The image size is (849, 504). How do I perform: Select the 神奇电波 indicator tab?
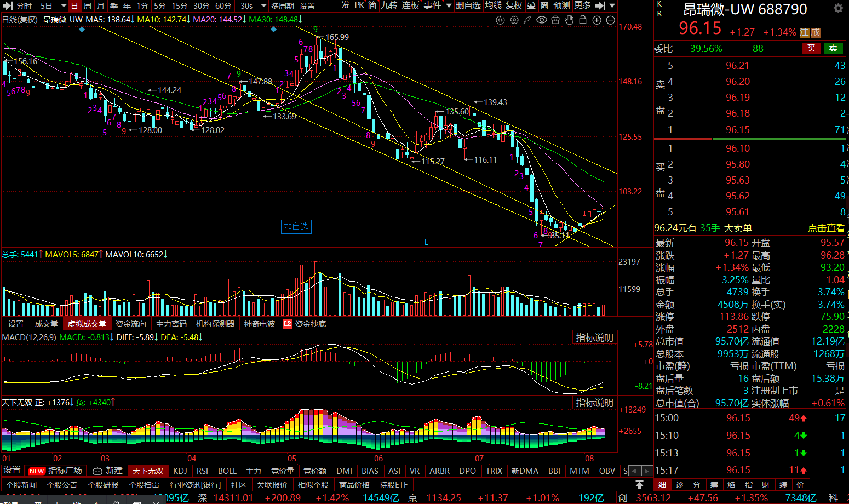(260, 324)
